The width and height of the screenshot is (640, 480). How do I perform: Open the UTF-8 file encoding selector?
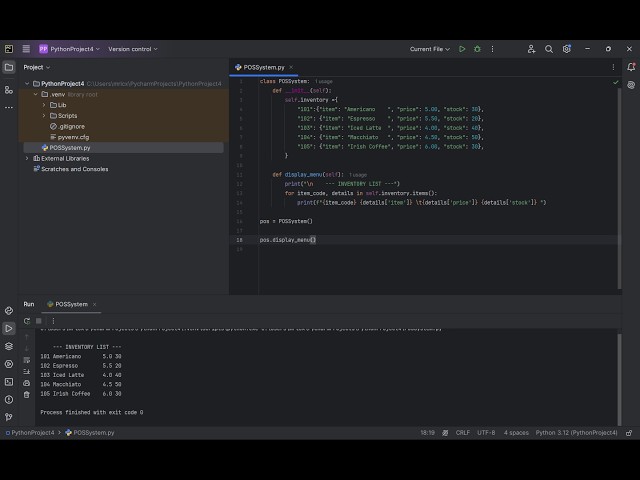(486, 433)
